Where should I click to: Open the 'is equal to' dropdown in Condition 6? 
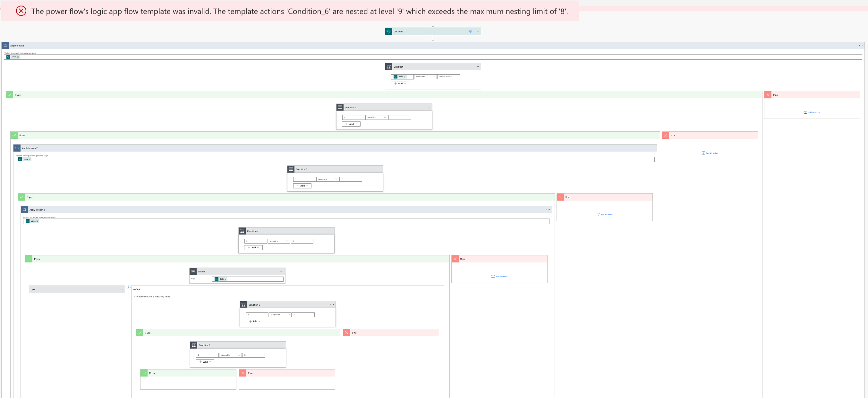(x=231, y=355)
